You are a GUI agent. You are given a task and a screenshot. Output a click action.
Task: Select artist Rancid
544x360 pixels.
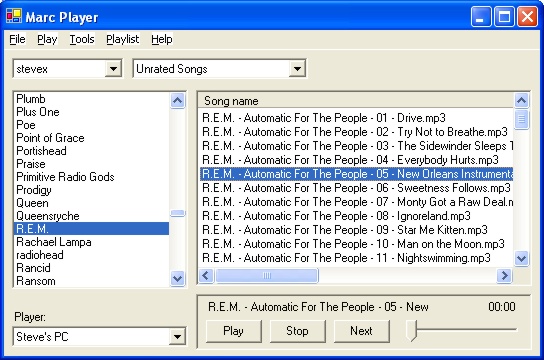click(x=92, y=268)
